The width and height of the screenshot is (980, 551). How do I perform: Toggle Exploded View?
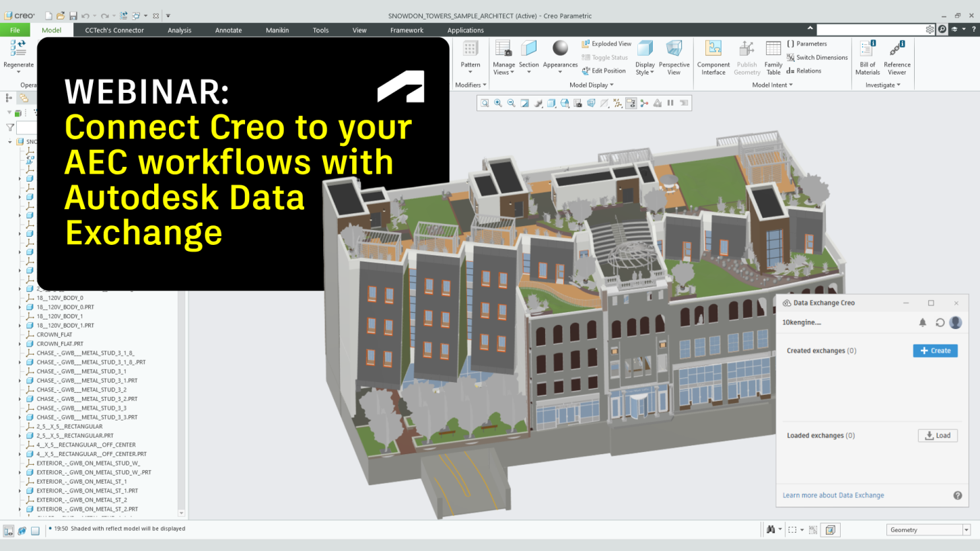pyautogui.click(x=606, y=44)
